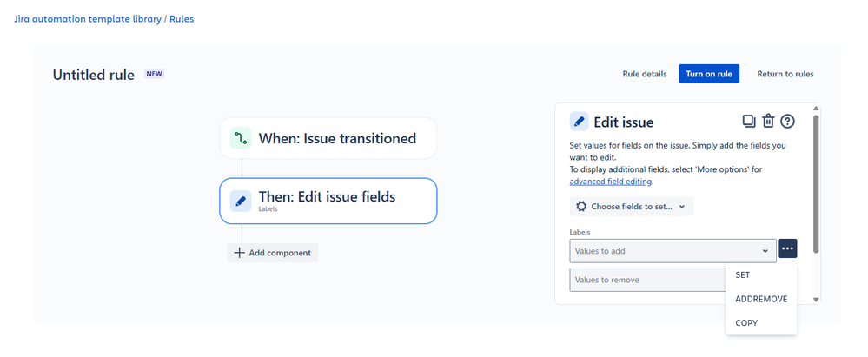This screenshot has width=868, height=357.
Task: Click Return to rules
Action: [785, 74]
